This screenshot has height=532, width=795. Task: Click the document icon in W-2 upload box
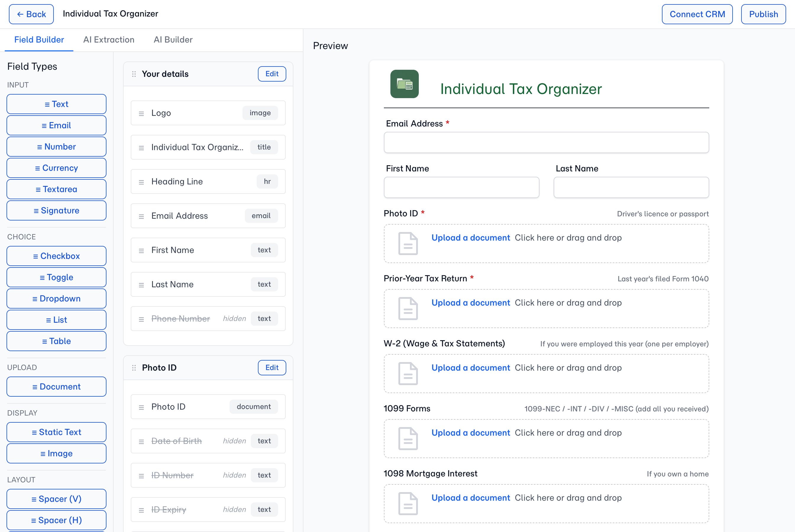[x=408, y=373]
